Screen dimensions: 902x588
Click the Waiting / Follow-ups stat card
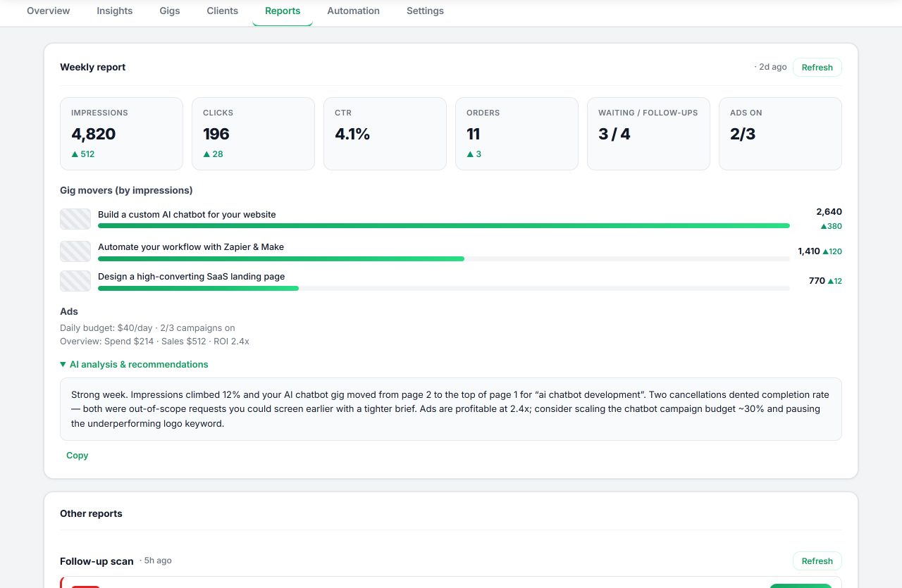648,134
